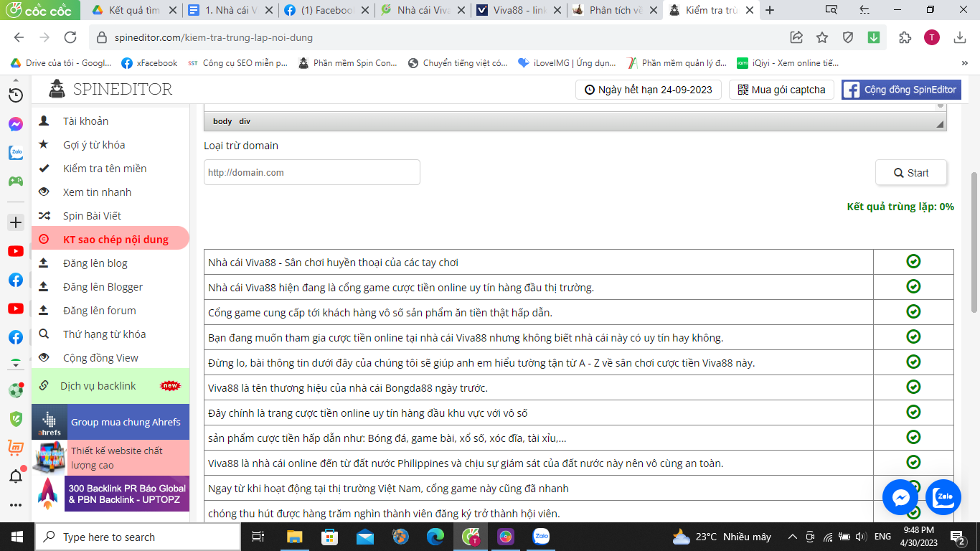Click Kết quả trùng lặp: 0% text
The height and width of the screenshot is (551, 980).
point(900,207)
